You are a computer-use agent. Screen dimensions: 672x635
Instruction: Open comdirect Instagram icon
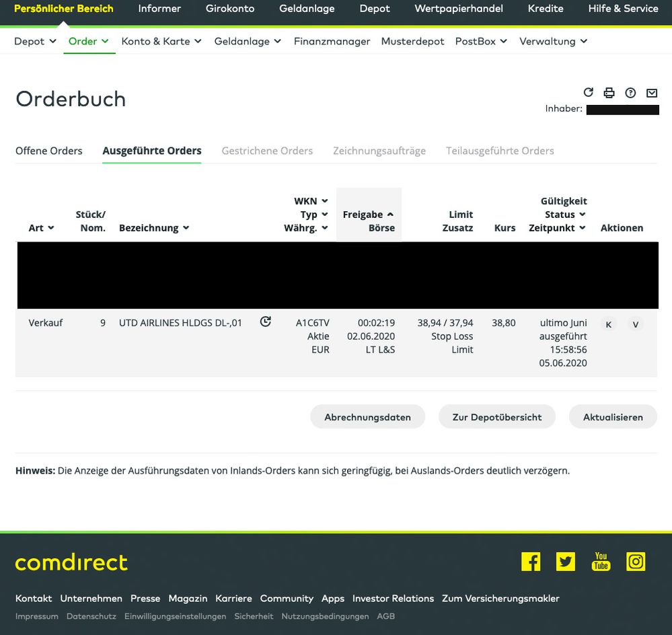point(636,562)
